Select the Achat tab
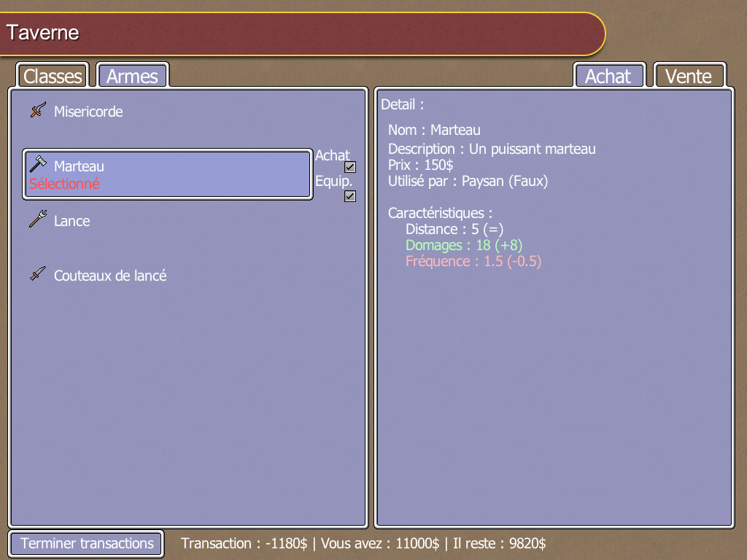 coord(608,76)
